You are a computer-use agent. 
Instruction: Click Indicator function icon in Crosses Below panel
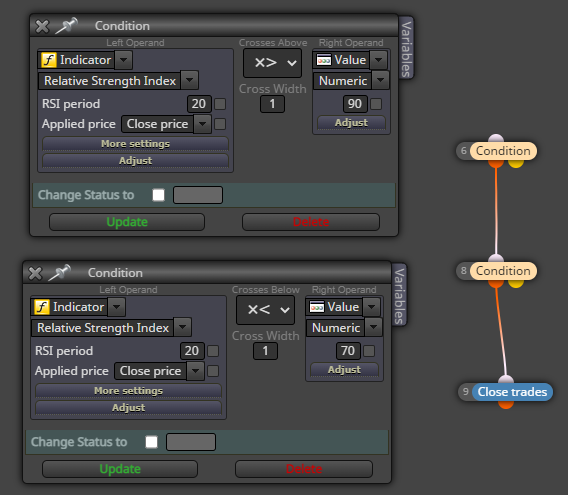click(x=42, y=307)
